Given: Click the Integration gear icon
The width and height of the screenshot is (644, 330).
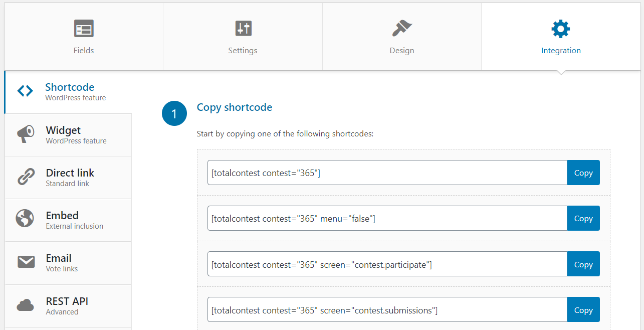Looking at the screenshot, I should (x=561, y=29).
